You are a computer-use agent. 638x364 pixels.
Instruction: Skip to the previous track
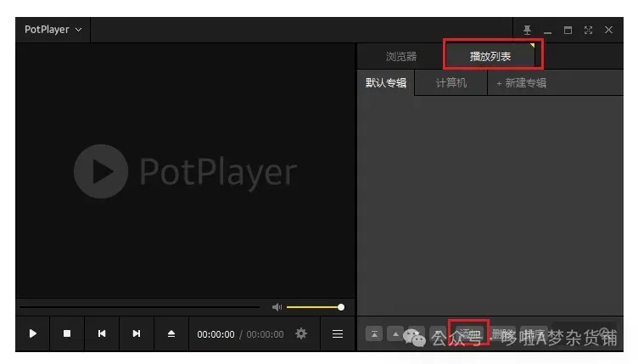click(102, 334)
